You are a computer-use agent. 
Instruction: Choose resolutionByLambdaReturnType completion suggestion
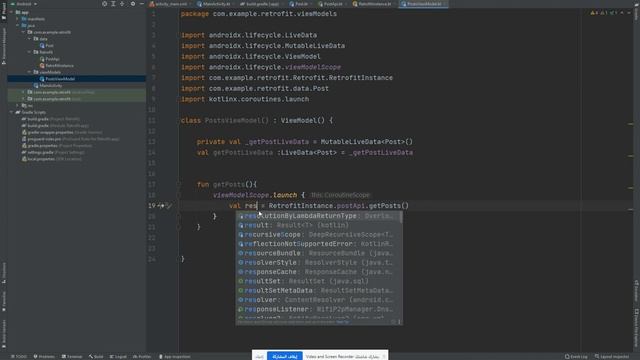[x=318, y=216]
